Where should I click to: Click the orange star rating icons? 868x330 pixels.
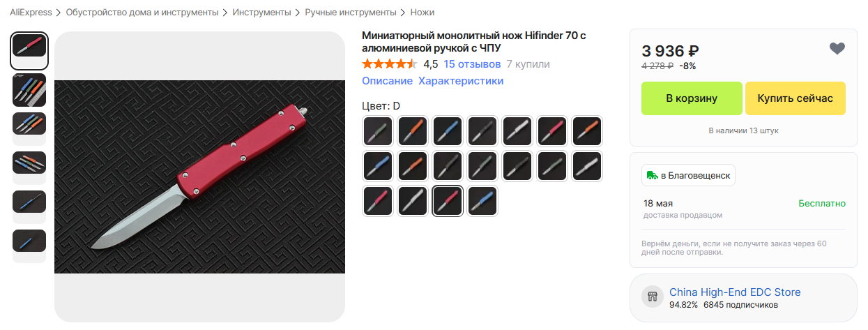(389, 64)
